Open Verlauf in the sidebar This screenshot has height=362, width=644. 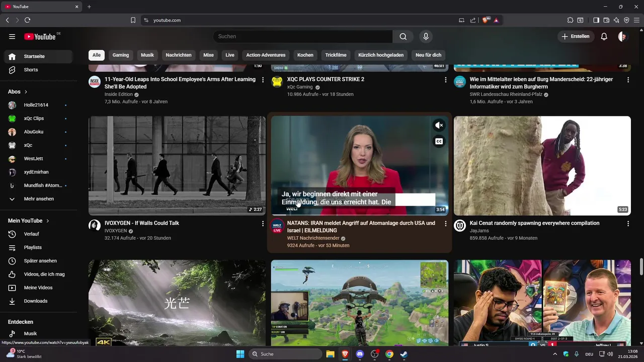(40, 234)
